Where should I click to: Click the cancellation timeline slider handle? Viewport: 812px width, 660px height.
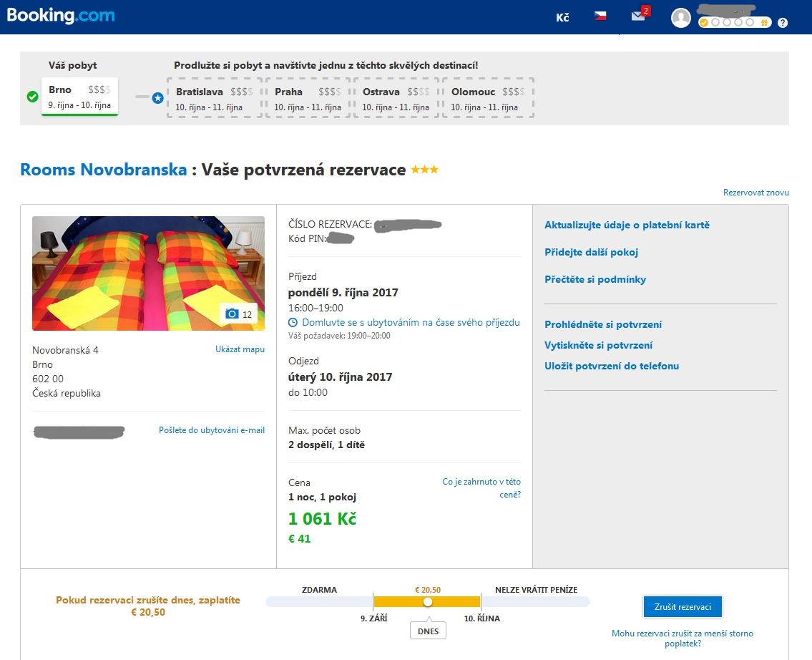(x=428, y=602)
